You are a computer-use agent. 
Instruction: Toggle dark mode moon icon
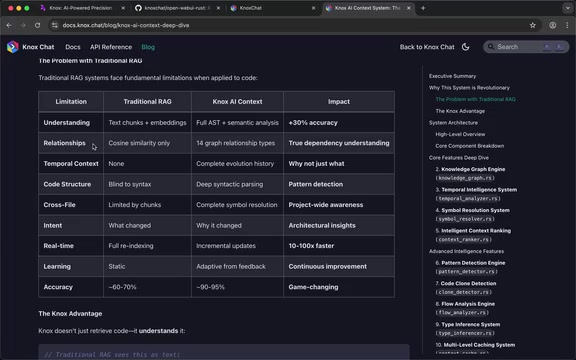[465, 47]
